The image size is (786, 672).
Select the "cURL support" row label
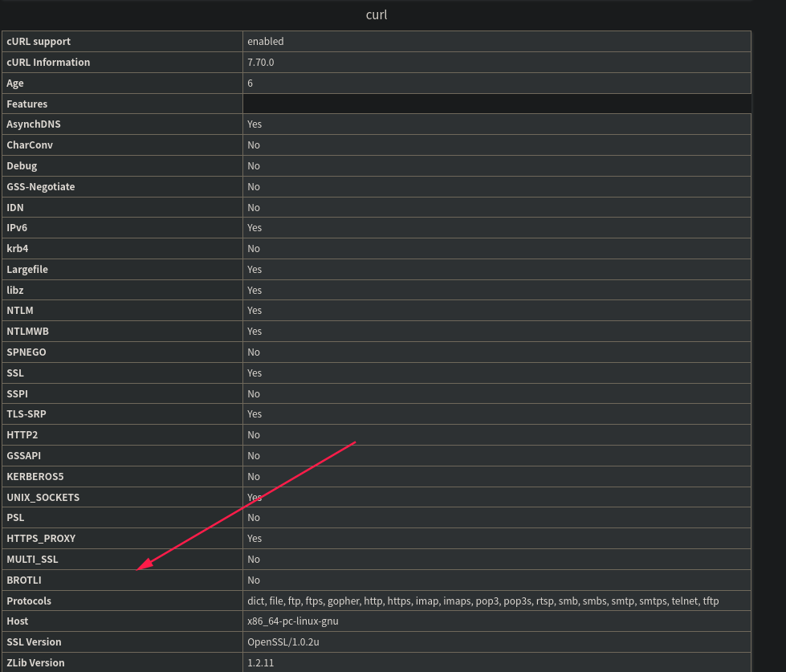click(x=39, y=42)
